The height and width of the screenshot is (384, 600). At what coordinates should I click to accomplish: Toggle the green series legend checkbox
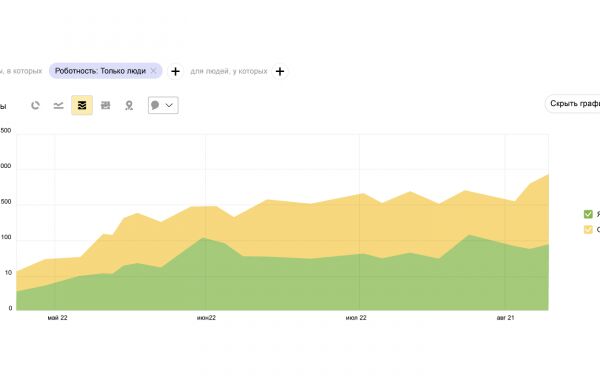tap(588, 214)
